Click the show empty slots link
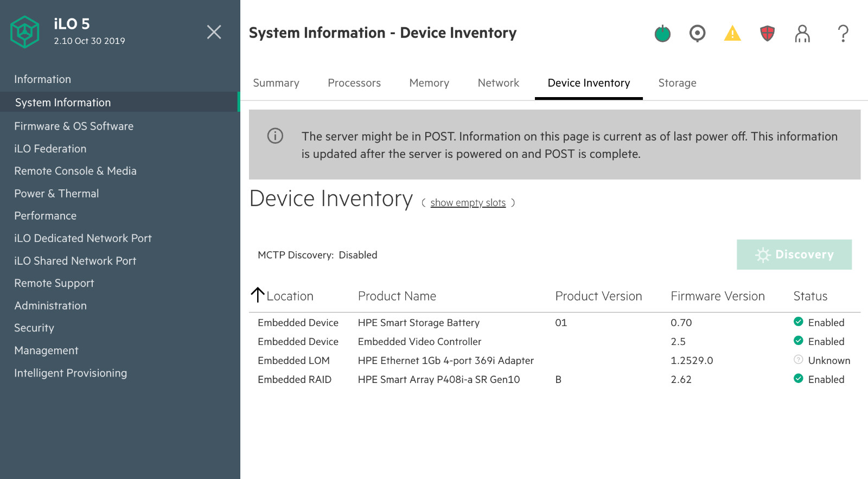This screenshot has height=479, width=868. tap(468, 203)
